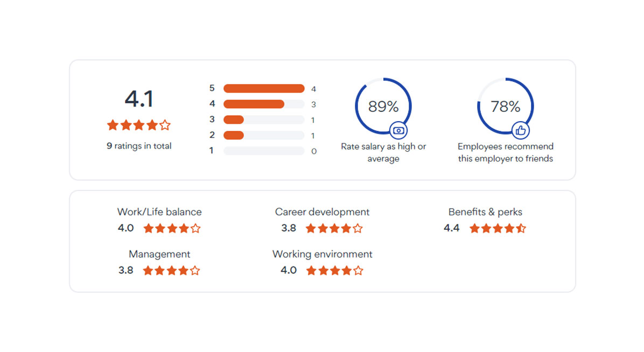The width and height of the screenshot is (644, 352).
Task: Click the 78% recommendation progress circle
Action: click(x=505, y=106)
